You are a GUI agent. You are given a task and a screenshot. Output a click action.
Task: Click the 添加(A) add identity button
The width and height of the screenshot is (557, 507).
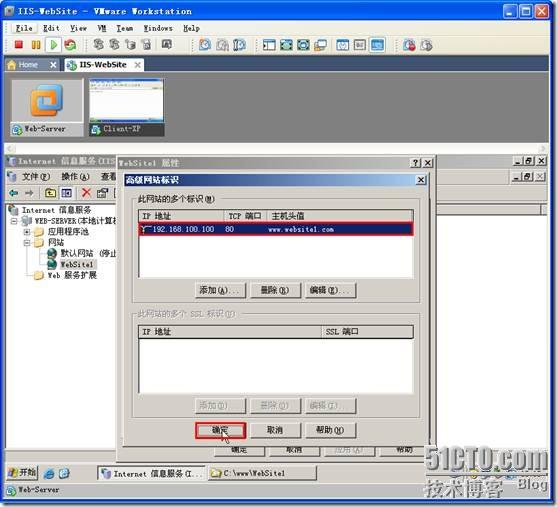(220, 290)
